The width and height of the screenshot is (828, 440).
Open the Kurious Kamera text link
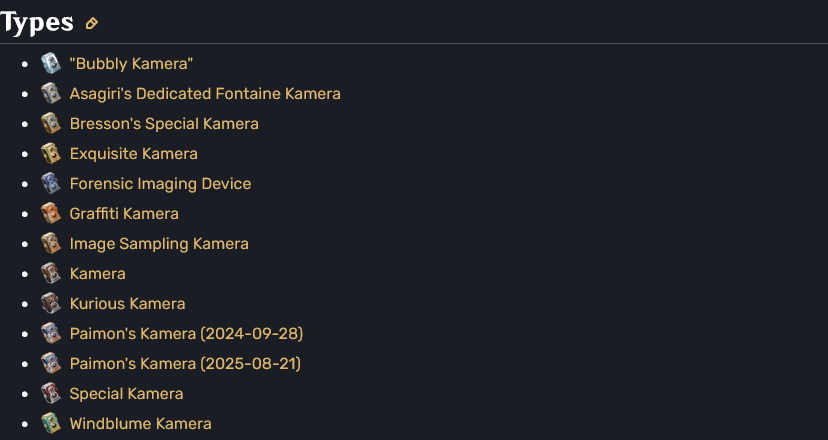[x=127, y=304]
